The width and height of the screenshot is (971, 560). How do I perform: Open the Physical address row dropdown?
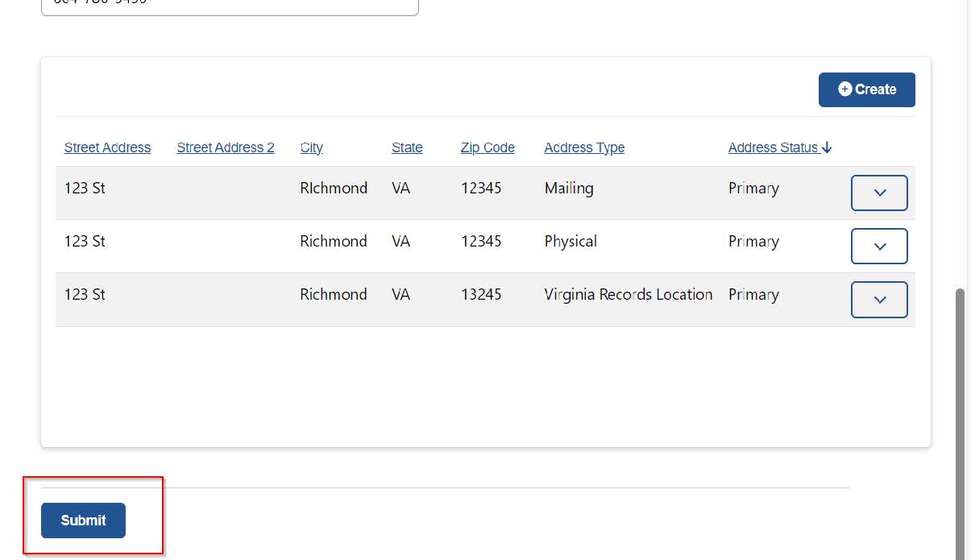click(x=879, y=246)
